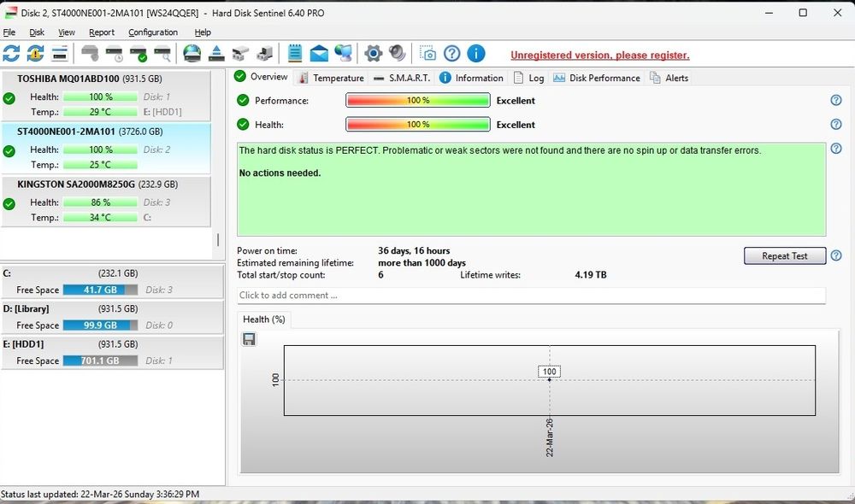Open the gear Configuration toolbar icon
855x504 pixels.
pyautogui.click(x=373, y=54)
